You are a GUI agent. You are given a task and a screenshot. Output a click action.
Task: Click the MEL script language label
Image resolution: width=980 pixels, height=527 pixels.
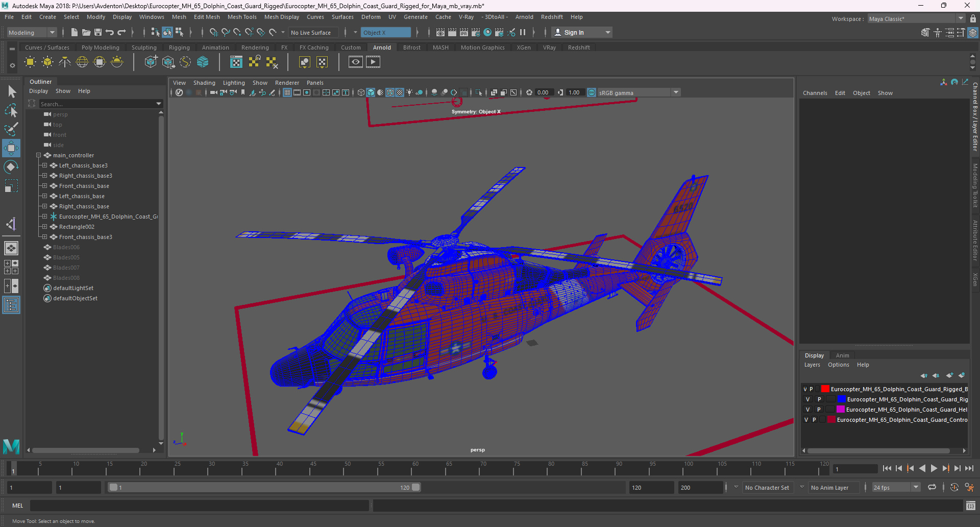tap(18, 506)
